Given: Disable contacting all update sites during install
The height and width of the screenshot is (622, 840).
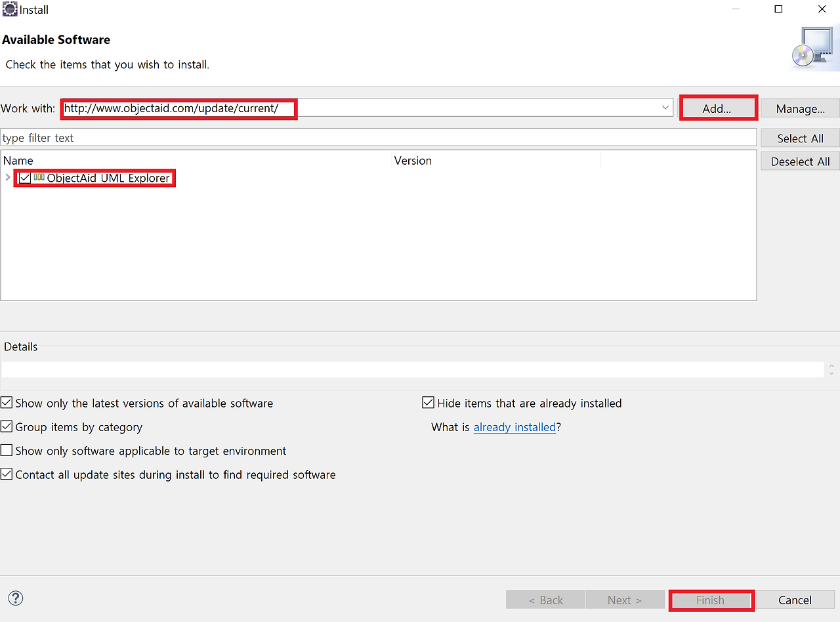Looking at the screenshot, I should click(7, 474).
